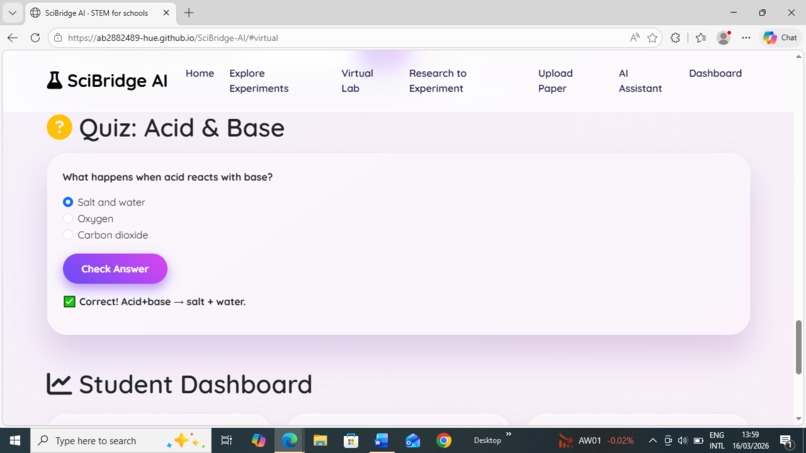
Task: Click the ENG INTL language indicator
Action: pyautogui.click(x=717, y=441)
